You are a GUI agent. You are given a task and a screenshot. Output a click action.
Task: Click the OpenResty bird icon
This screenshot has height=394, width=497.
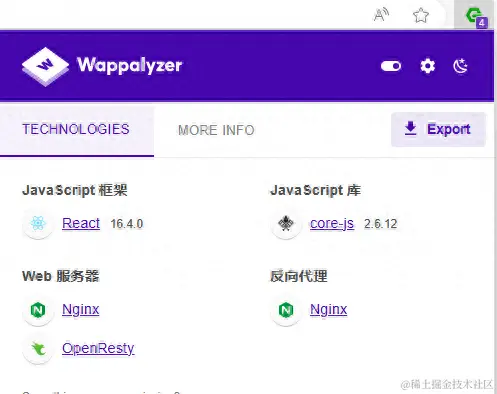[x=38, y=349]
